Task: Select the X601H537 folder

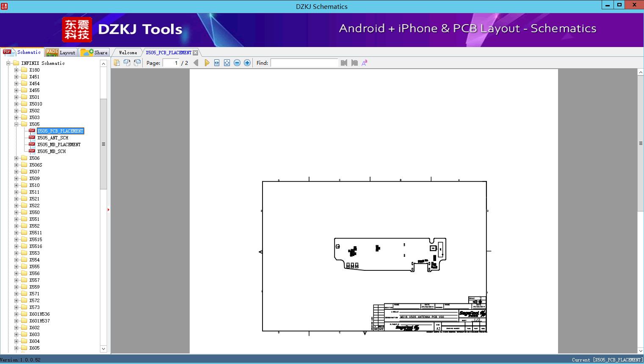Action: coord(39,321)
